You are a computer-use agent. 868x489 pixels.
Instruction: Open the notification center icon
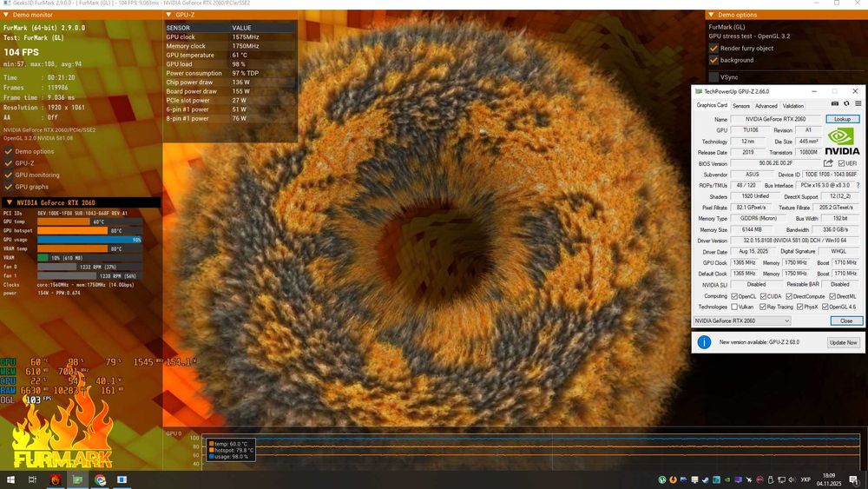coord(854,479)
